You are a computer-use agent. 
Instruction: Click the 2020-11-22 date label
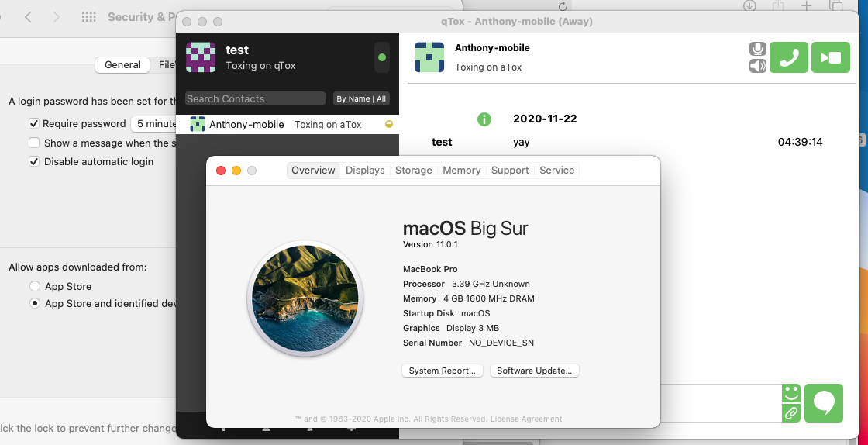click(x=545, y=119)
